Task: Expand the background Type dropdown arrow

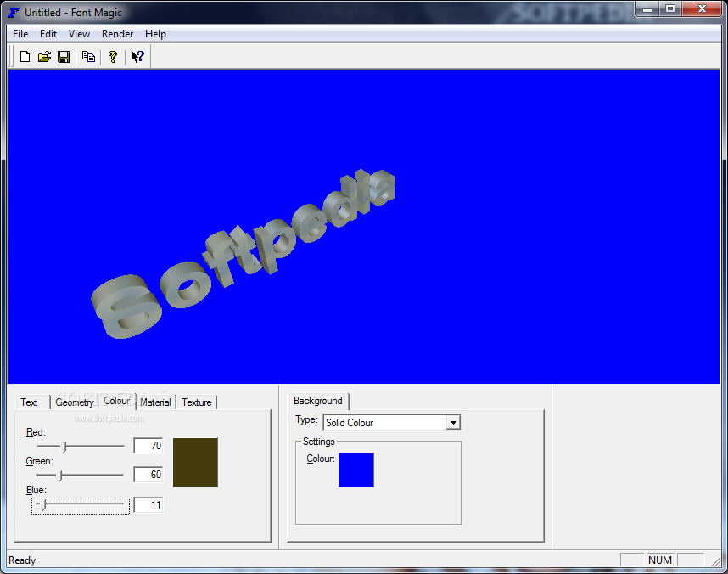Action: (x=453, y=423)
